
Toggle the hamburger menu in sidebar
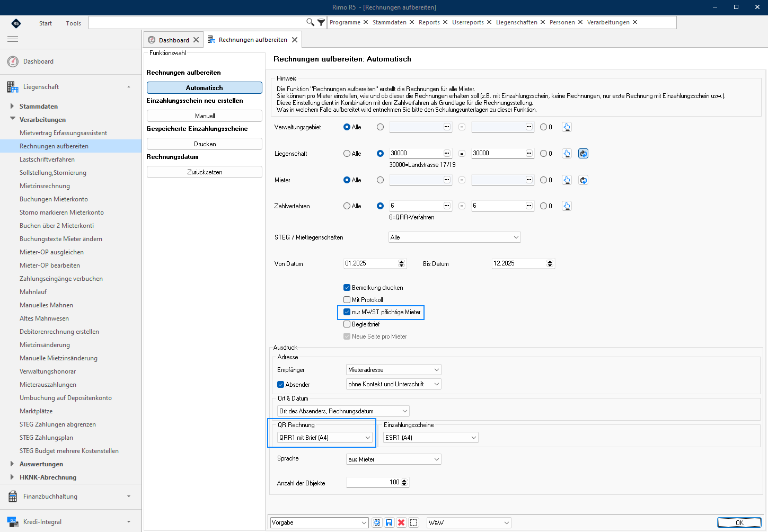(13, 39)
